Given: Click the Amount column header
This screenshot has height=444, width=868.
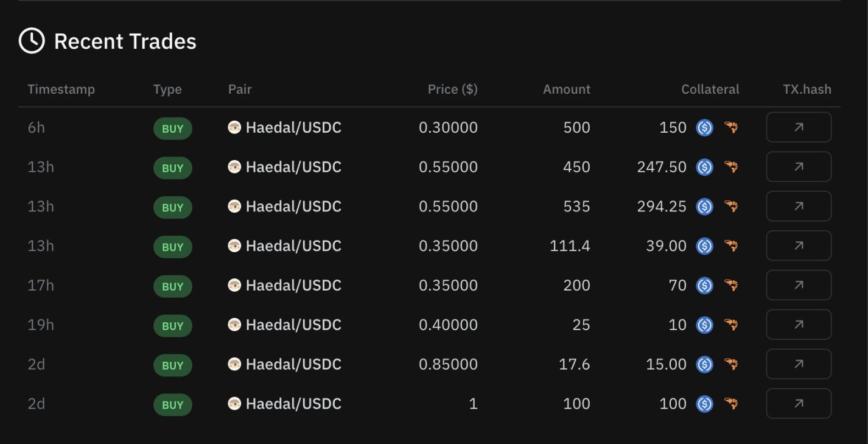Looking at the screenshot, I should pos(566,90).
